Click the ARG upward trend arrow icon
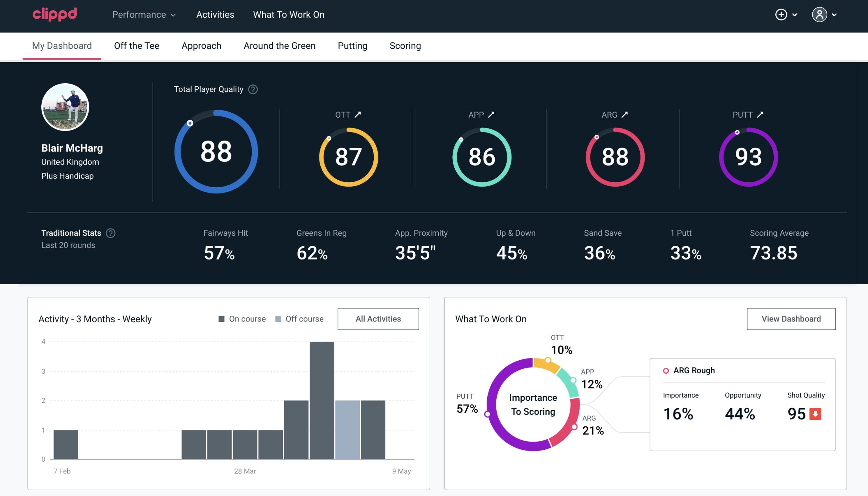Image resolution: width=868 pixels, height=496 pixels. 626,115
